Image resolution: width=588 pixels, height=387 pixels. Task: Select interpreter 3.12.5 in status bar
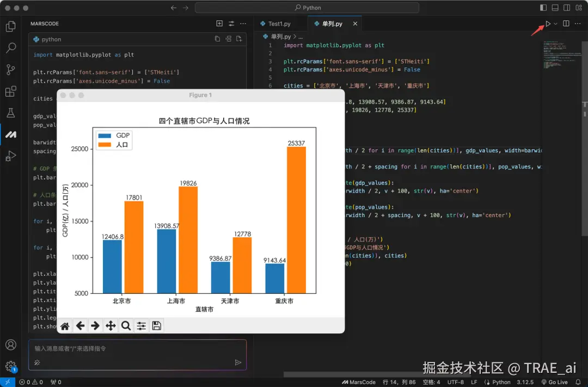(x=525, y=382)
